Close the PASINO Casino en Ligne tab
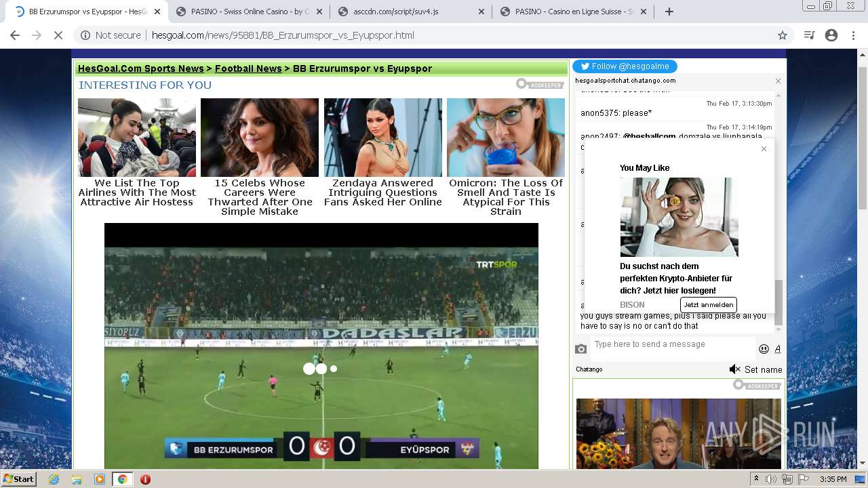Screen dimensions: 868x488 click(x=644, y=12)
